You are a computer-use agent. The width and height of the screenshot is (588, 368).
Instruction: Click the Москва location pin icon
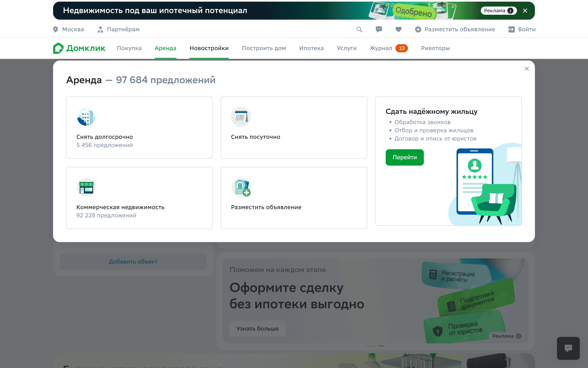coord(56,29)
